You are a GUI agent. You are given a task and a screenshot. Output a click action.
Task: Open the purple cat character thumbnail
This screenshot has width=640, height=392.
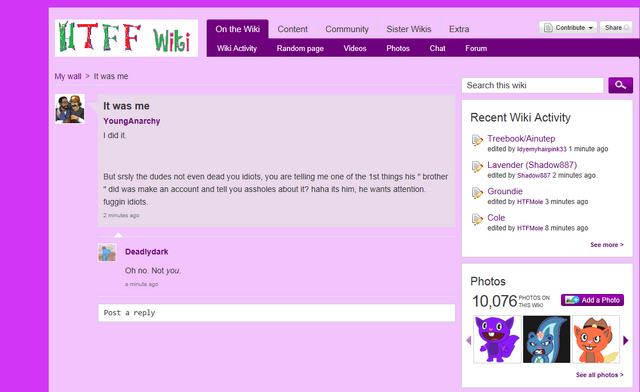(x=497, y=339)
